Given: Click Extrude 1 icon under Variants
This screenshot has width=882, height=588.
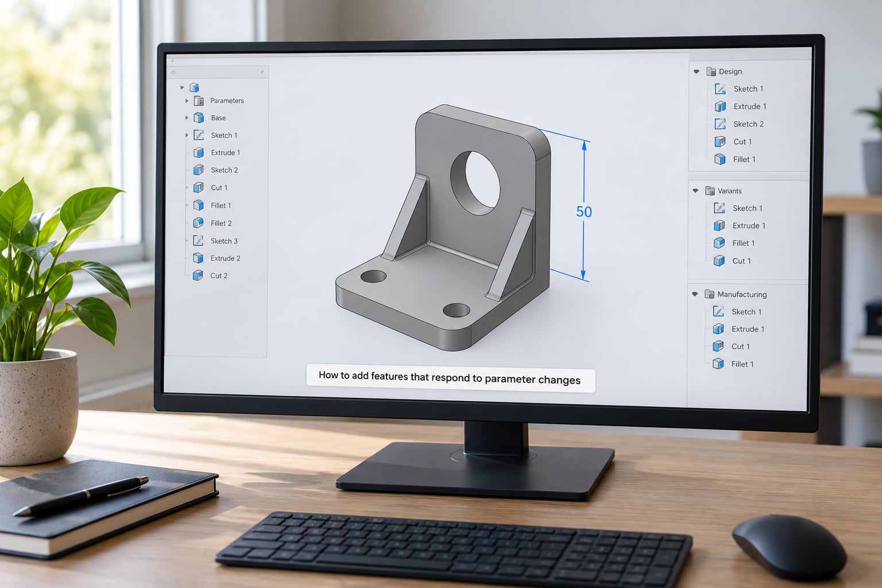Looking at the screenshot, I should (x=719, y=226).
